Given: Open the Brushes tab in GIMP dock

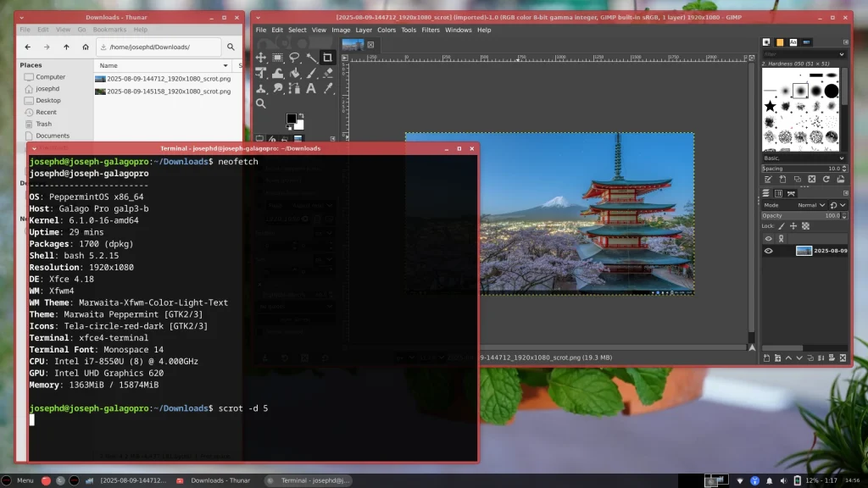Looking at the screenshot, I should [766, 42].
